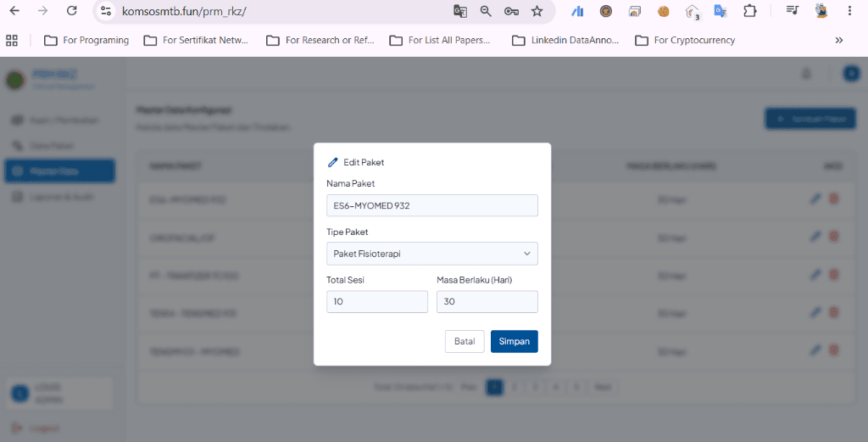Open the translate page icon
The width and height of the screenshot is (868, 442).
click(460, 11)
